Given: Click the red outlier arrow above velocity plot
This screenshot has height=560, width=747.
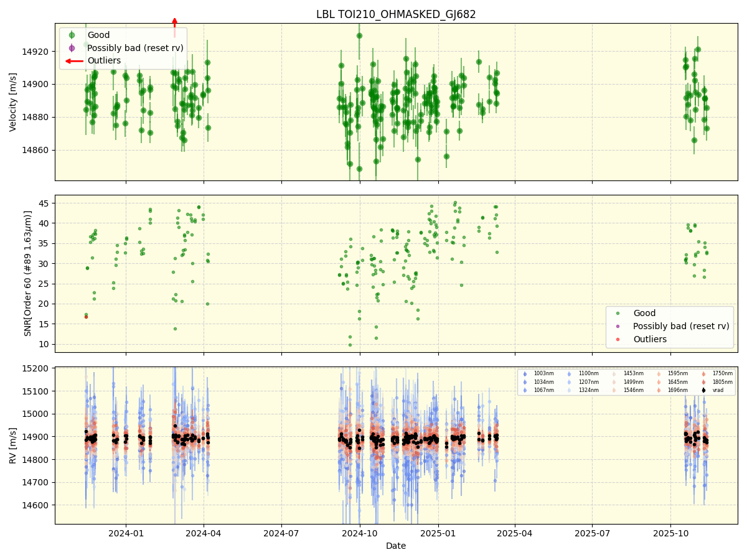Looking at the screenshot, I should pos(175,20).
